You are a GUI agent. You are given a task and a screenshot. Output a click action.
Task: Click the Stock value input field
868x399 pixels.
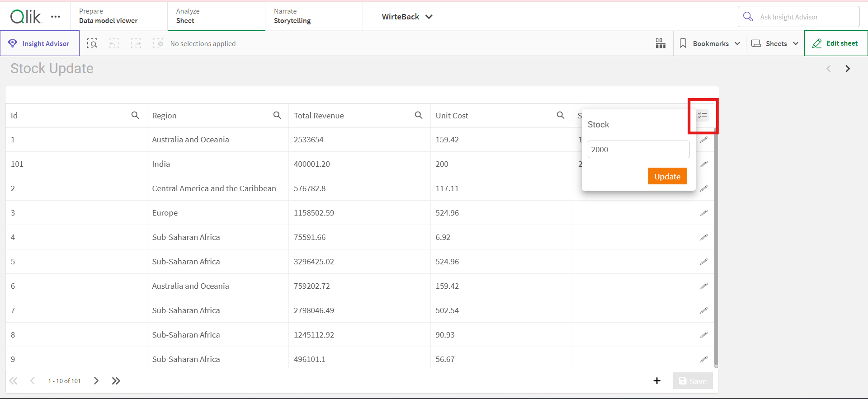(x=638, y=150)
